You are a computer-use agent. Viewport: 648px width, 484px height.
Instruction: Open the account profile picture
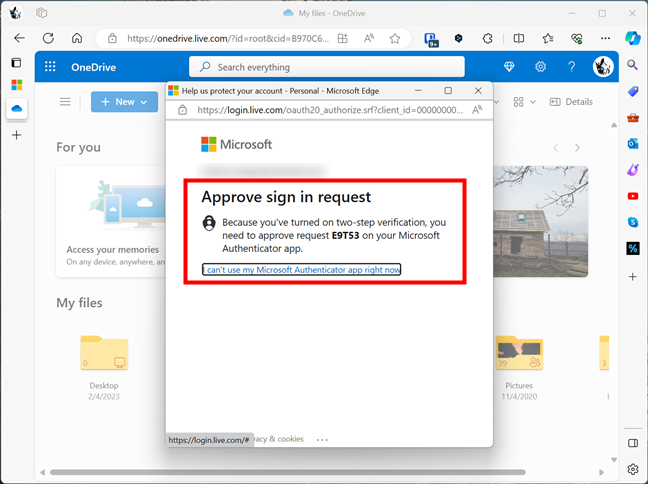pos(603,67)
